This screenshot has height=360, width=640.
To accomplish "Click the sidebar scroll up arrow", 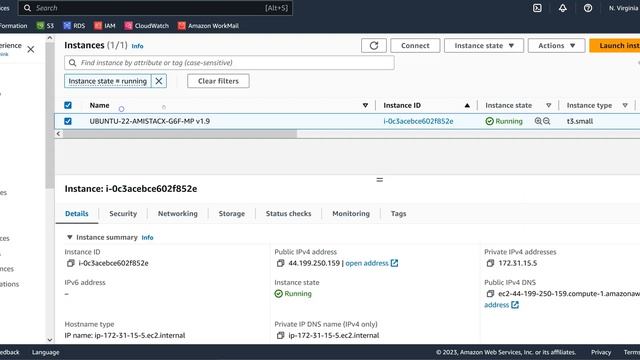I will click(50, 38).
